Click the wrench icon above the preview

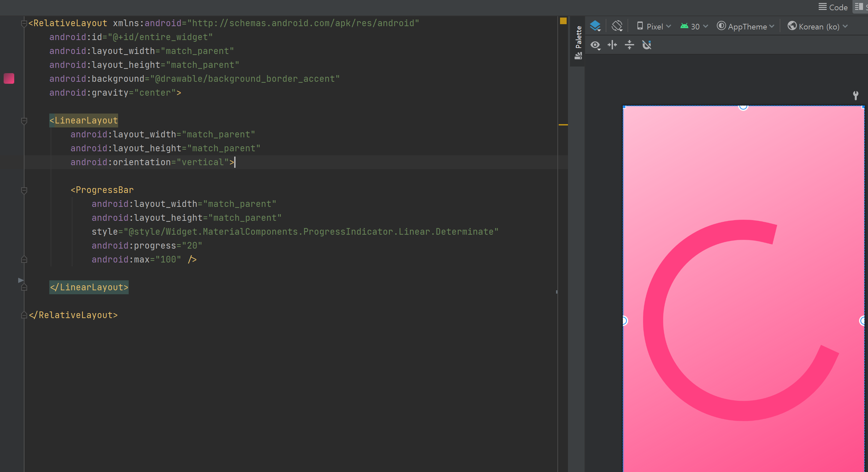[x=855, y=95]
